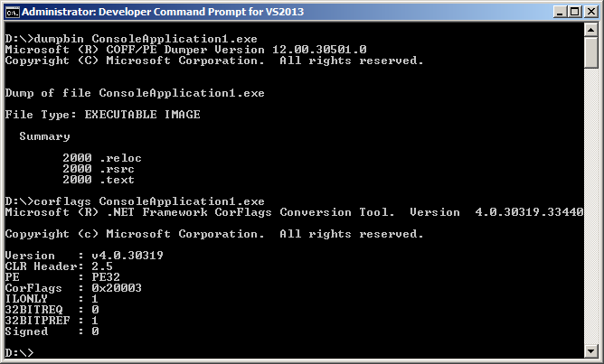Click the final D:\> prompt line
Viewport: 604px width, 364px height.
pyautogui.click(x=20, y=352)
